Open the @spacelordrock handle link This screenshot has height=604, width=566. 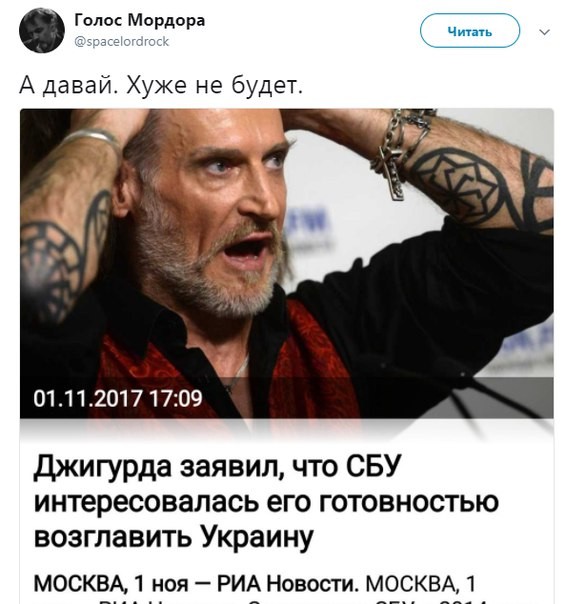point(121,42)
